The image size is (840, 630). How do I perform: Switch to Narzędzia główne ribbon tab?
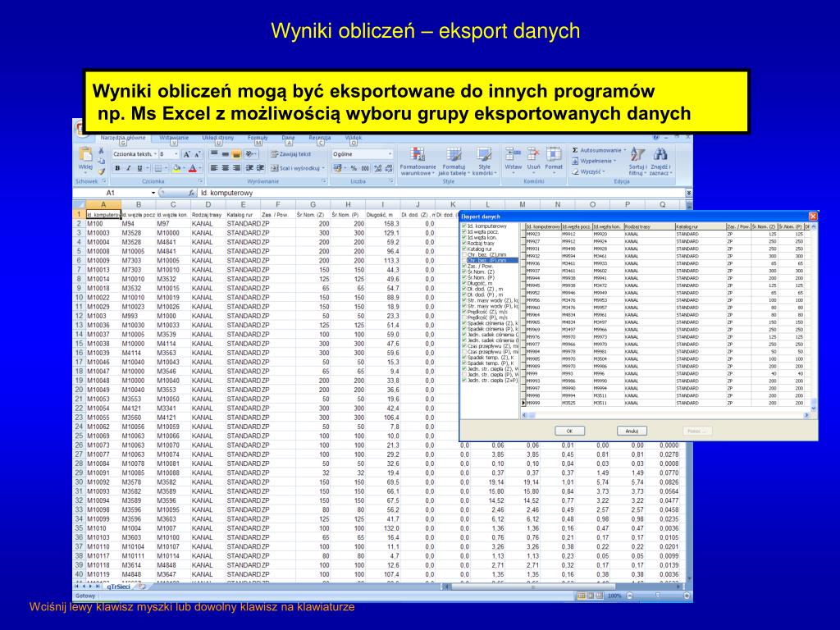tap(123, 138)
